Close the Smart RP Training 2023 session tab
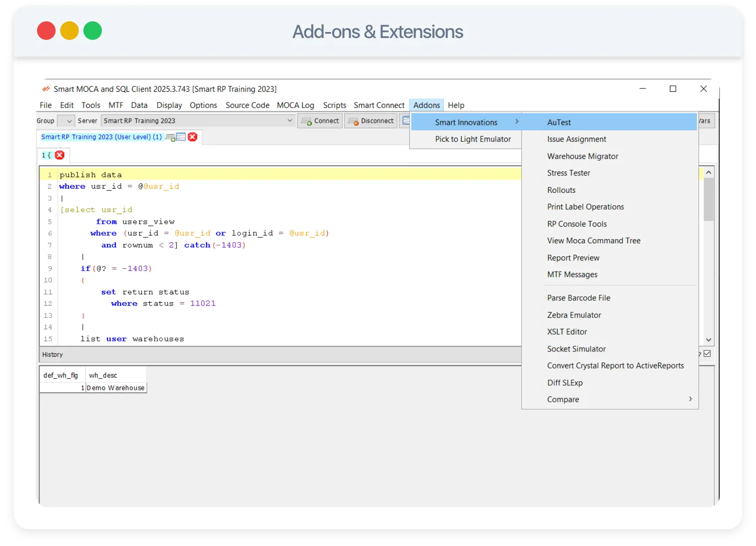This screenshot has height=546, width=756. pyautogui.click(x=193, y=137)
